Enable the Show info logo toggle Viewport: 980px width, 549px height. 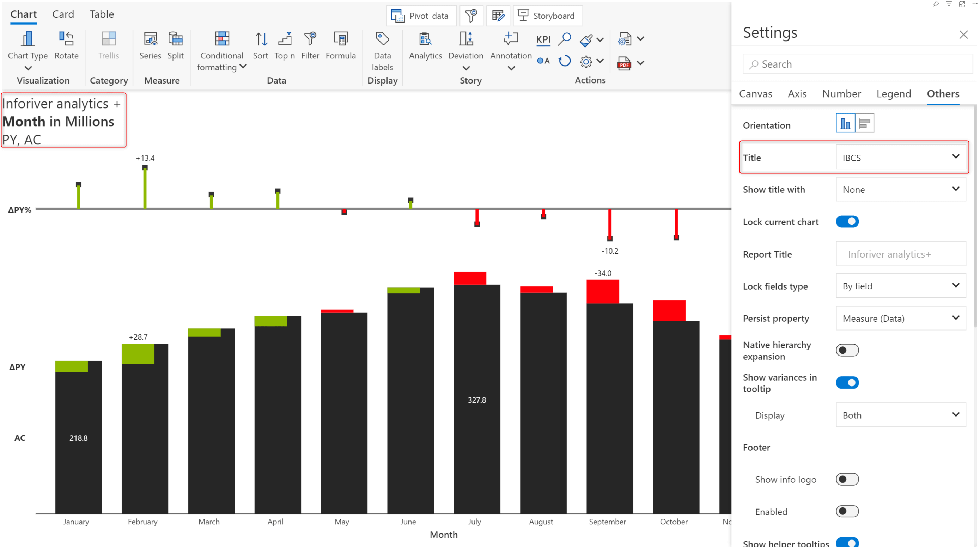(847, 479)
